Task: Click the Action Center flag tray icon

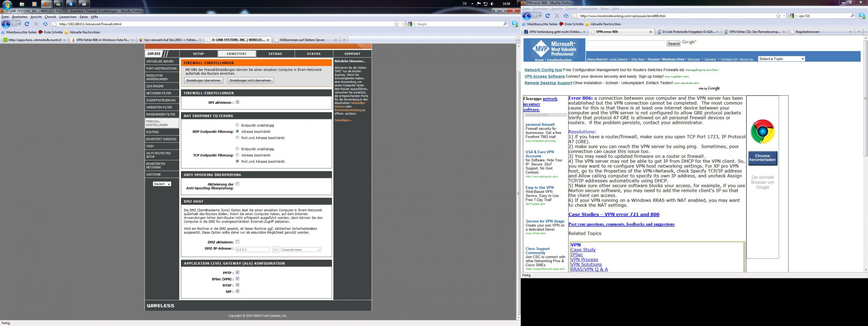Action: pyautogui.click(x=479, y=4)
